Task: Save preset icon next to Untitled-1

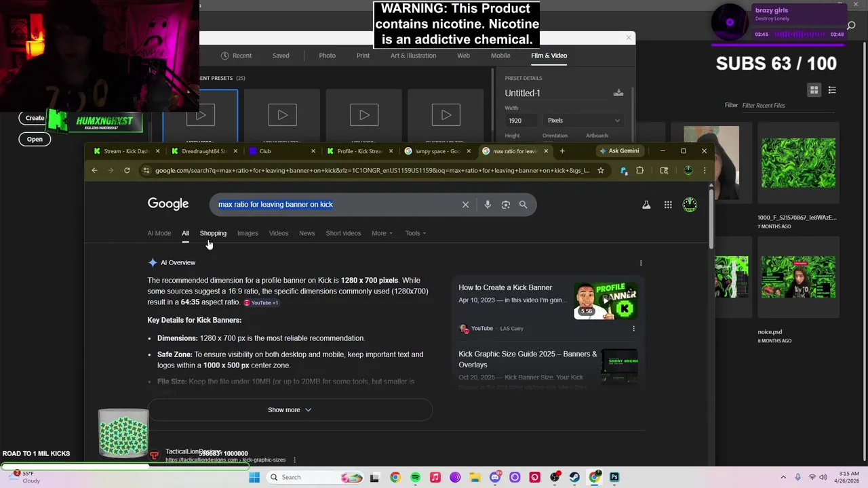Action: click(618, 93)
